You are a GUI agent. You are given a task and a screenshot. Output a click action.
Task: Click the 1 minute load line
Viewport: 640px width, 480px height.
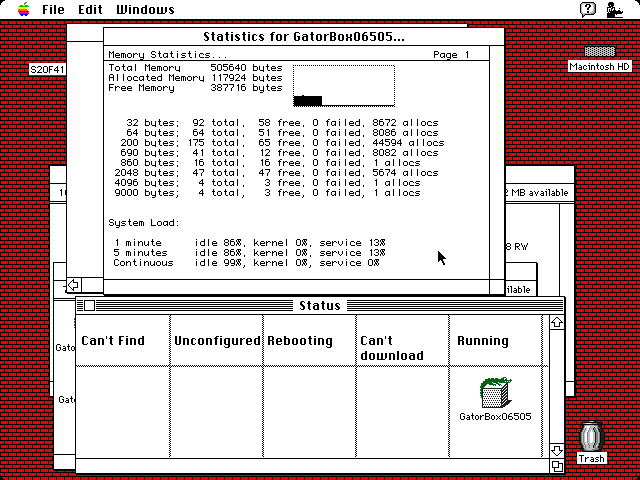click(249, 243)
